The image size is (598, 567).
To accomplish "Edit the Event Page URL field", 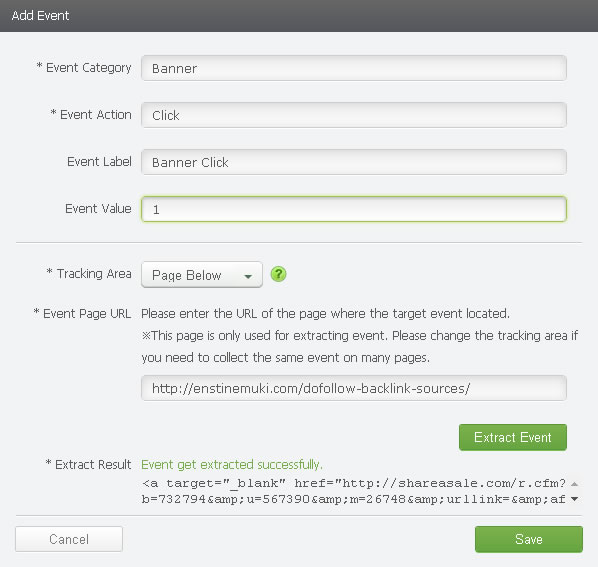I will click(354, 388).
